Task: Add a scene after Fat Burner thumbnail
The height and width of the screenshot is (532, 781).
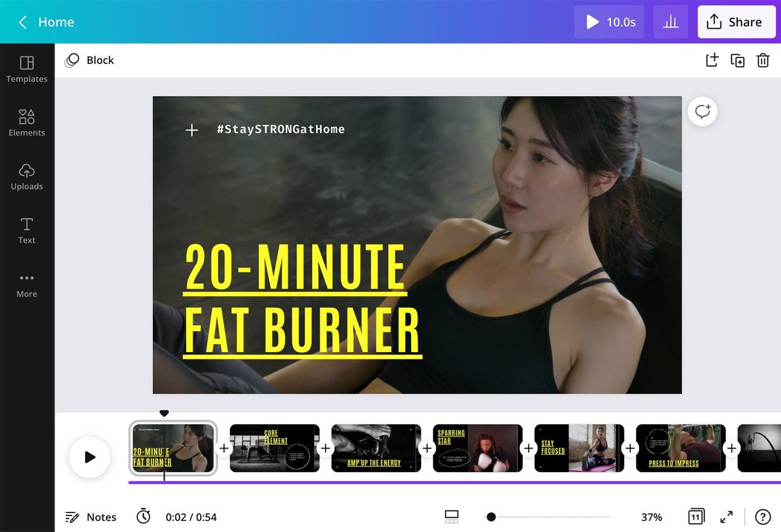Action: click(x=224, y=448)
